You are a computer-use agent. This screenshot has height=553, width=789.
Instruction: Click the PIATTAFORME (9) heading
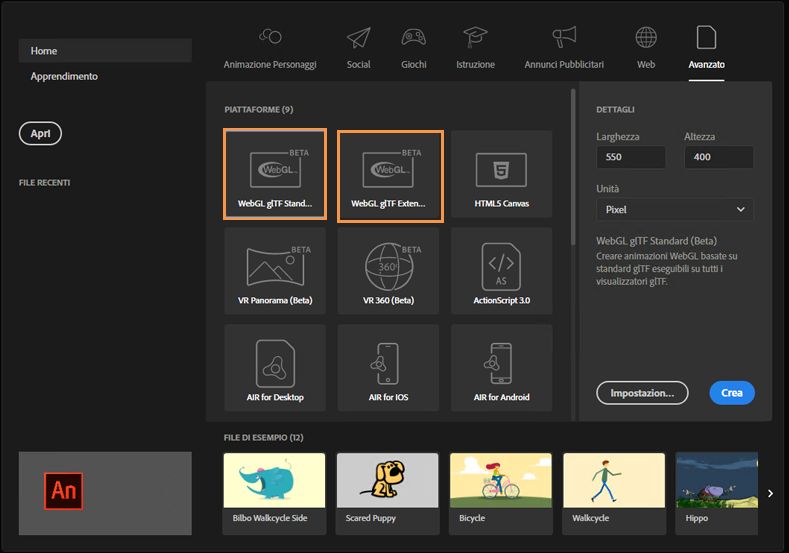click(x=259, y=109)
